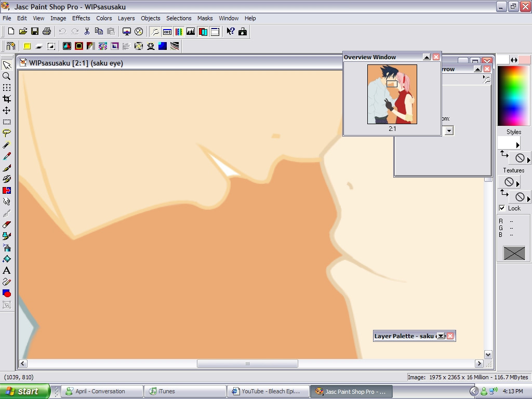
Task: Select the Text tool
Action: [7, 271]
